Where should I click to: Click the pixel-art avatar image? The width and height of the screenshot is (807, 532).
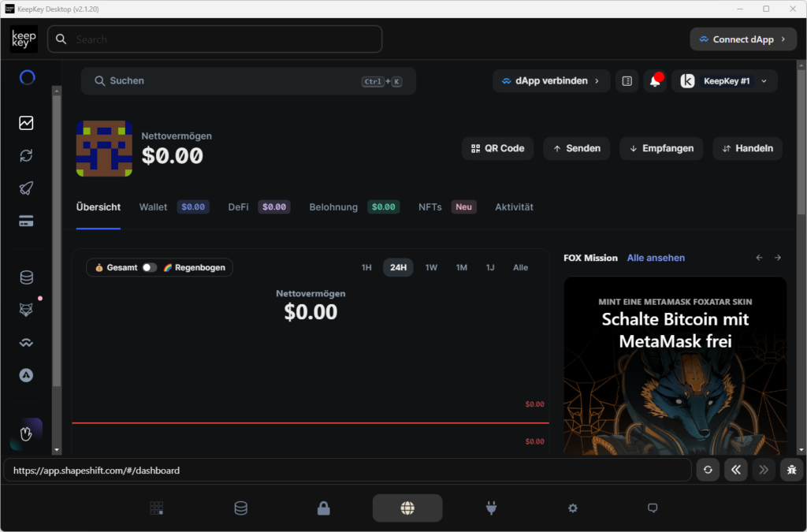click(104, 149)
